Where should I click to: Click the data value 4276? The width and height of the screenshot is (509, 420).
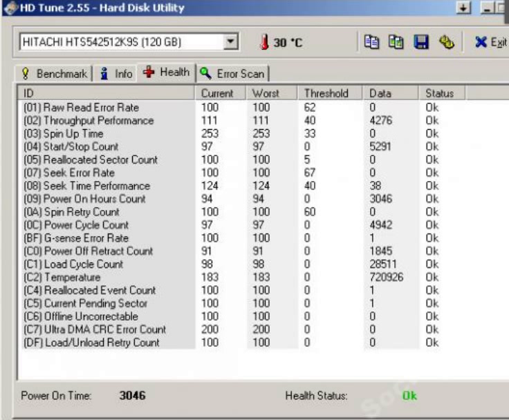[381, 120]
